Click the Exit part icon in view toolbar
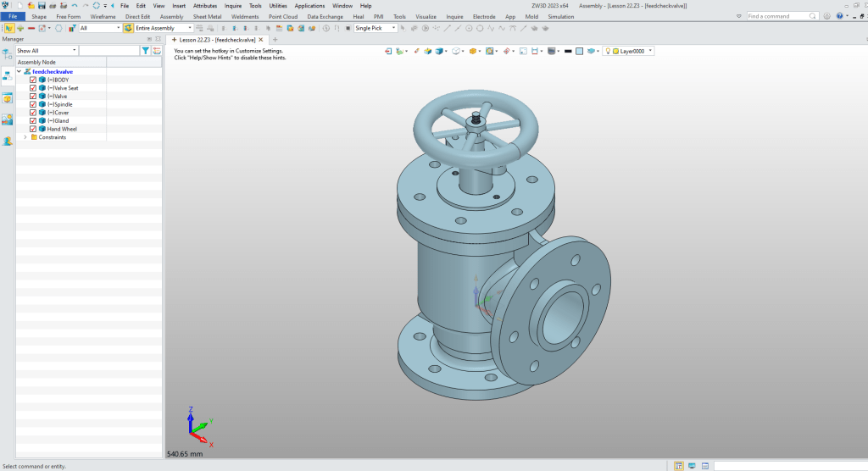868x471 pixels. click(x=389, y=51)
